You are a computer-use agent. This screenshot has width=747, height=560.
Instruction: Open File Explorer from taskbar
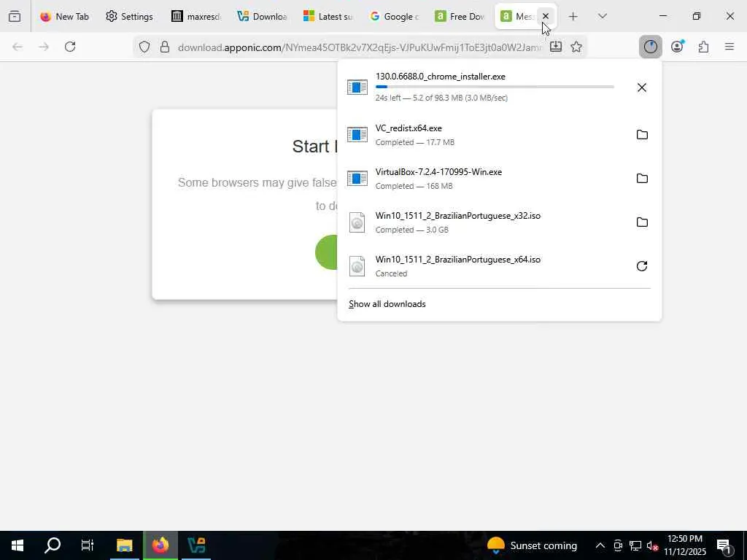pos(124,545)
